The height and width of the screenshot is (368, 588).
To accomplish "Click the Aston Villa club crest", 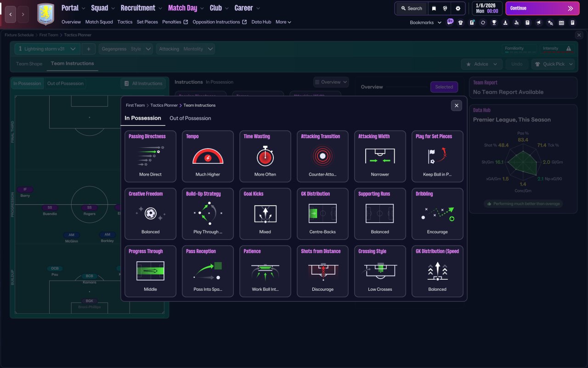I will click(x=45, y=14).
